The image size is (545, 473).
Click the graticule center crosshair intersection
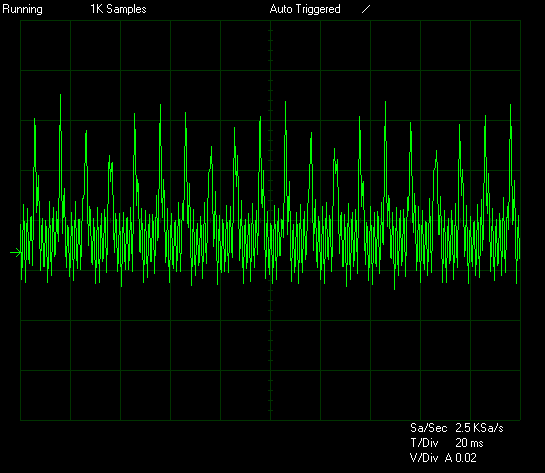click(x=270, y=220)
